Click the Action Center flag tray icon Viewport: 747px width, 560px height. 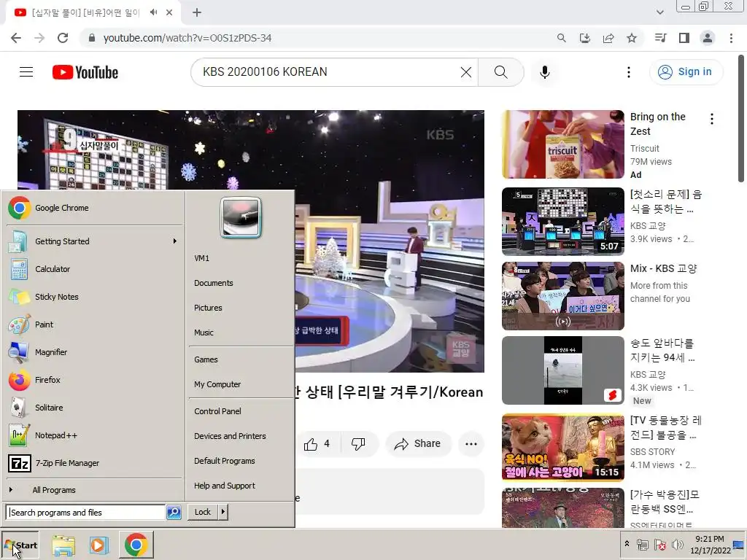[659, 545]
